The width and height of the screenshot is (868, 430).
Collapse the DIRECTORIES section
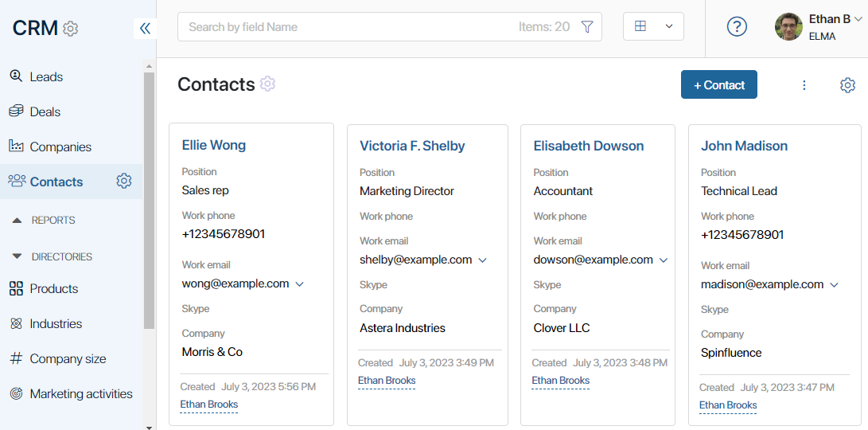click(52, 256)
